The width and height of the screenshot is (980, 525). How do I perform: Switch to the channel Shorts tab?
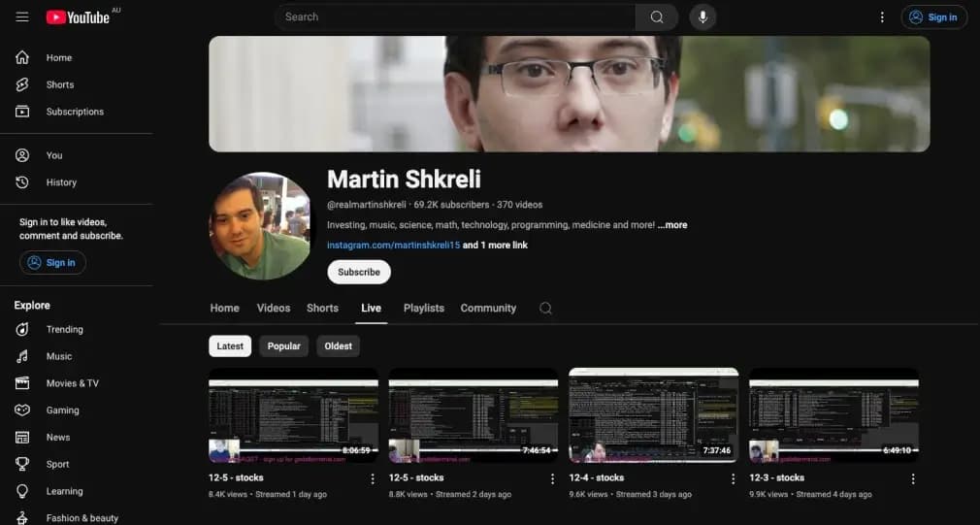click(x=322, y=309)
